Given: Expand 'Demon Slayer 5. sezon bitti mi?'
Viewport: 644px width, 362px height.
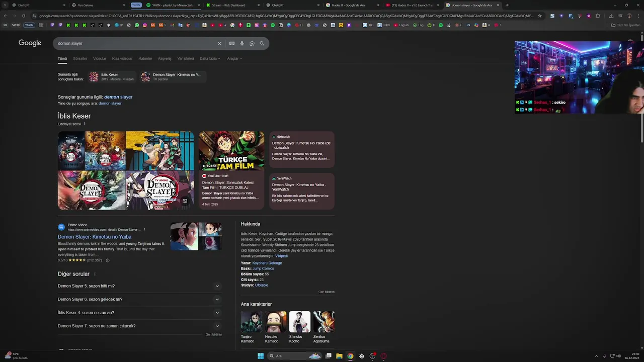Looking at the screenshot, I should click(x=140, y=286).
